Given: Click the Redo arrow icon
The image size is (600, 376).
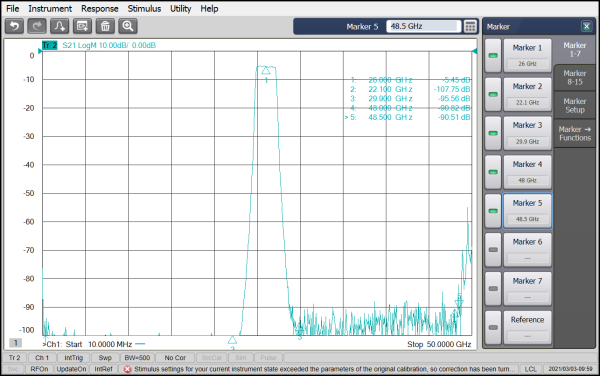Looking at the screenshot, I should [37, 26].
